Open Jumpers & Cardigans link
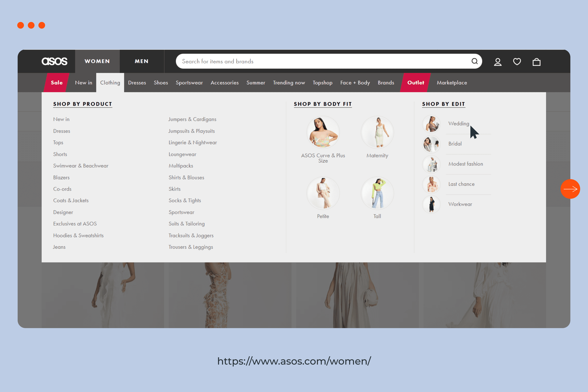 (x=192, y=119)
